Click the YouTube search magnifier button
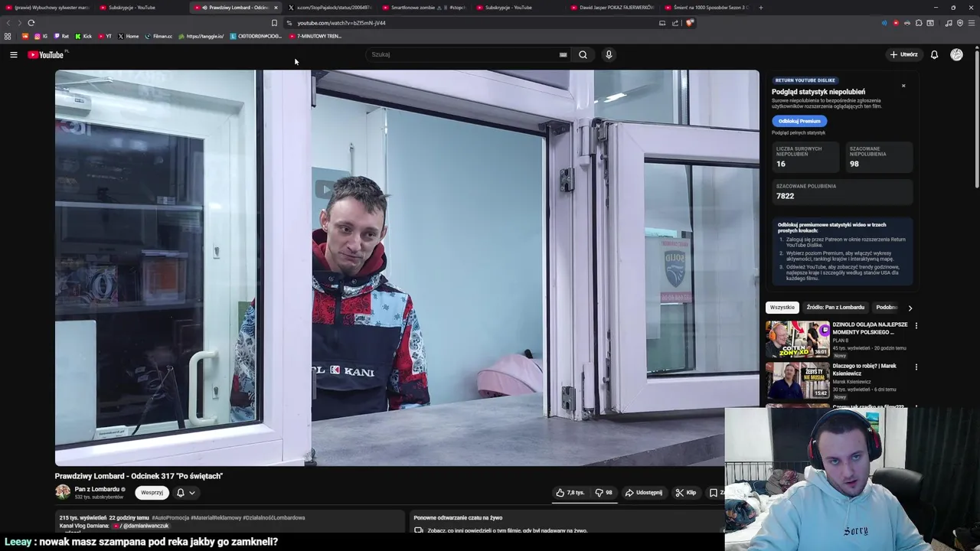This screenshot has height=551, width=980. coord(583,54)
